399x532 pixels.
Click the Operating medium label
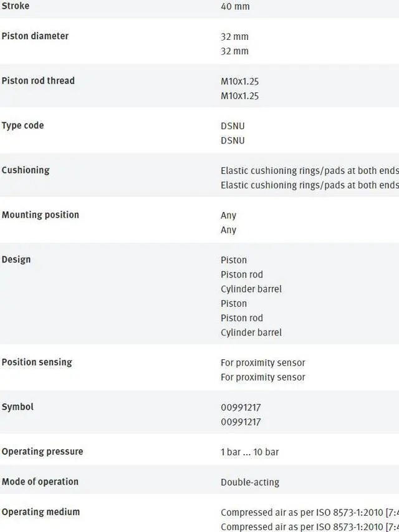pyautogui.click(x=41, y=512)
